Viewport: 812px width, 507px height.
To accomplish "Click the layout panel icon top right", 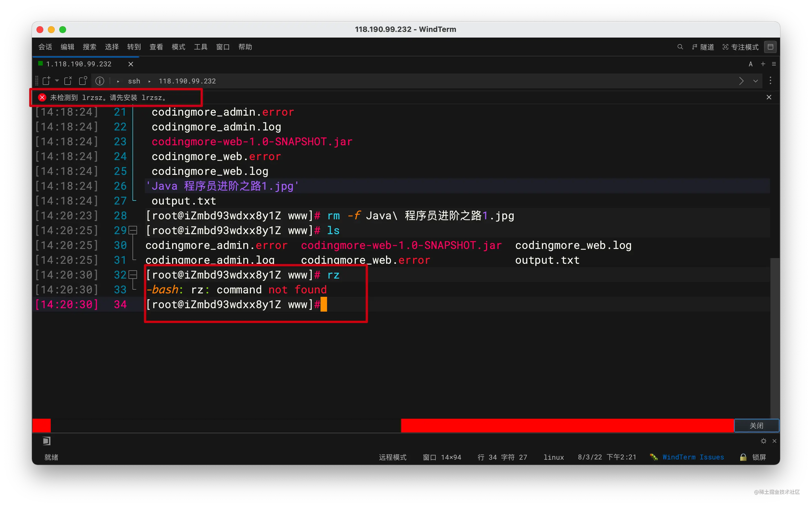I will (770, 47).
